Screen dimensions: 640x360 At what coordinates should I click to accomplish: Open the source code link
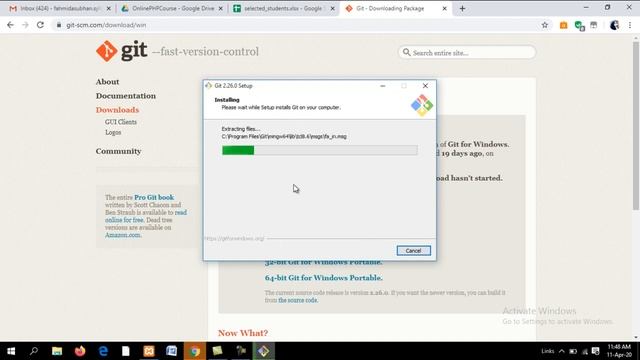pos(298,300)
